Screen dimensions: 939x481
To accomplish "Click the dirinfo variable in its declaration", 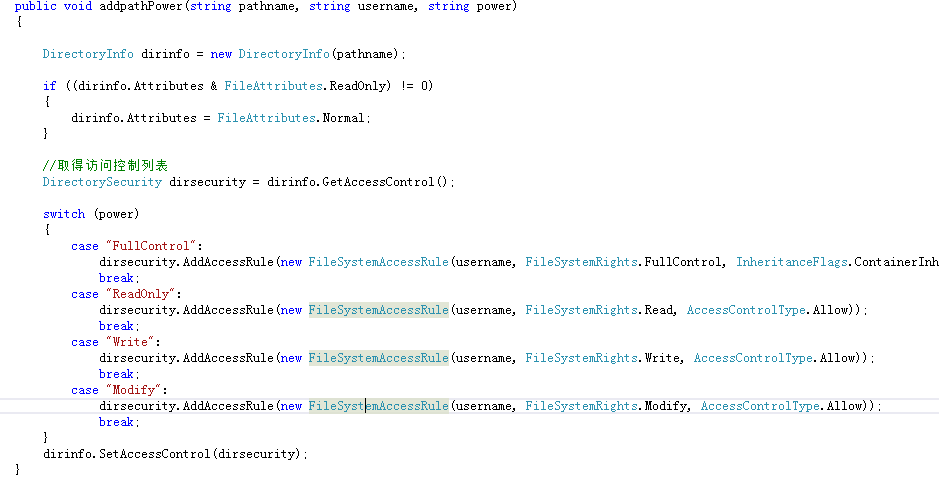I will [x=165, y=55].
